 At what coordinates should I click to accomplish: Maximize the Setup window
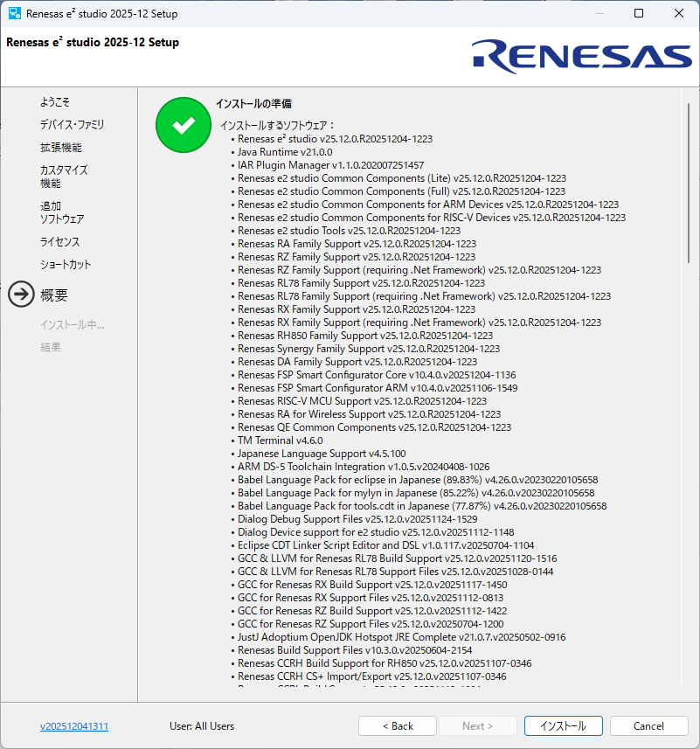(639, 14)
